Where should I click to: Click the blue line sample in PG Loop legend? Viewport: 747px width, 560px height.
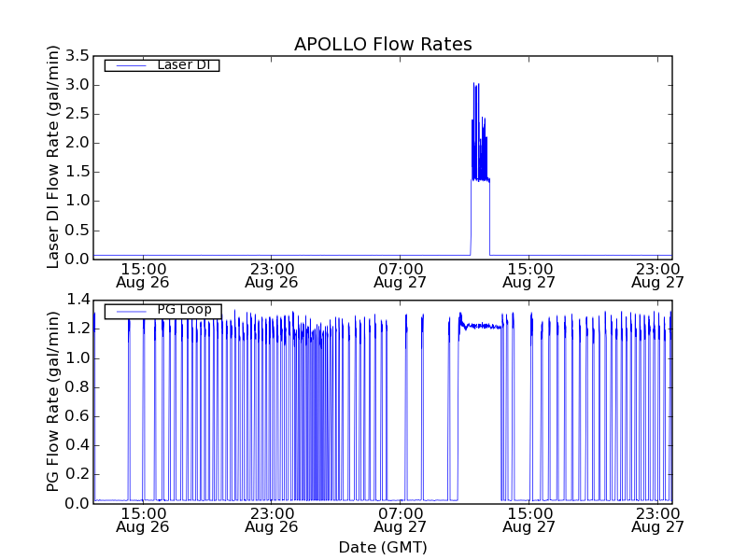[x=131, y=311]
